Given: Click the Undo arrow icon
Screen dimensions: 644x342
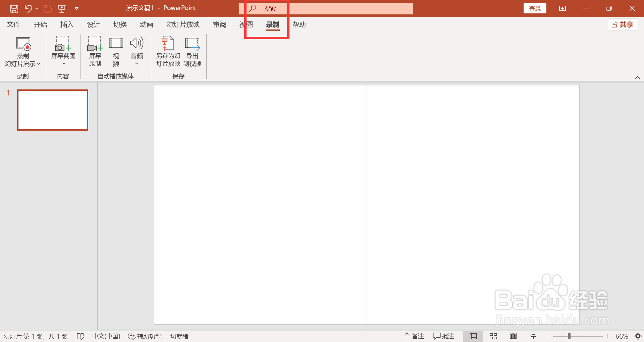Looking at the screenshot, I should [28, 8].
